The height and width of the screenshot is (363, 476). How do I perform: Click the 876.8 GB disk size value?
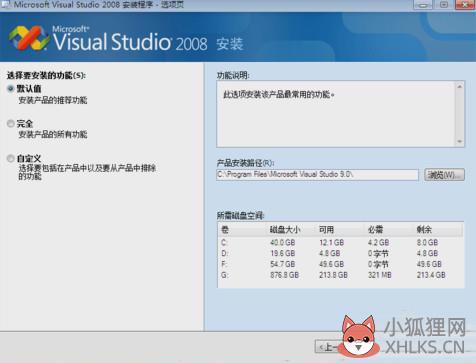284,275
